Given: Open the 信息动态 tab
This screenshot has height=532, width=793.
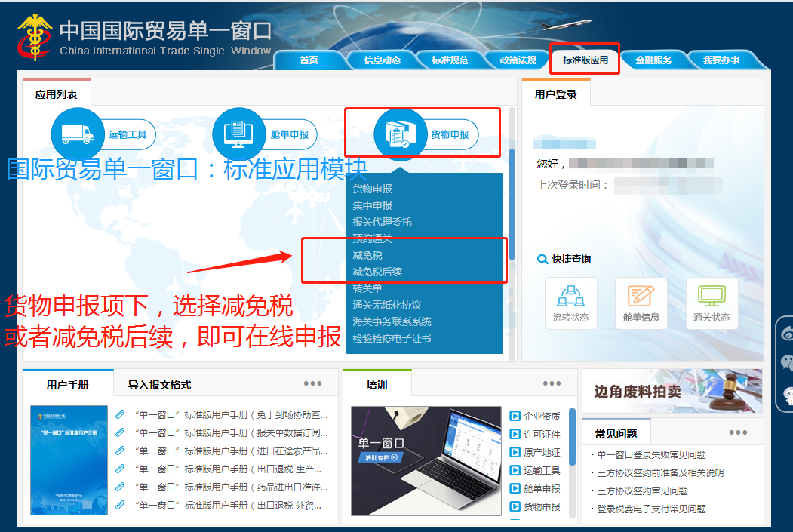Looking at the screenshot, I should point(383,60).
